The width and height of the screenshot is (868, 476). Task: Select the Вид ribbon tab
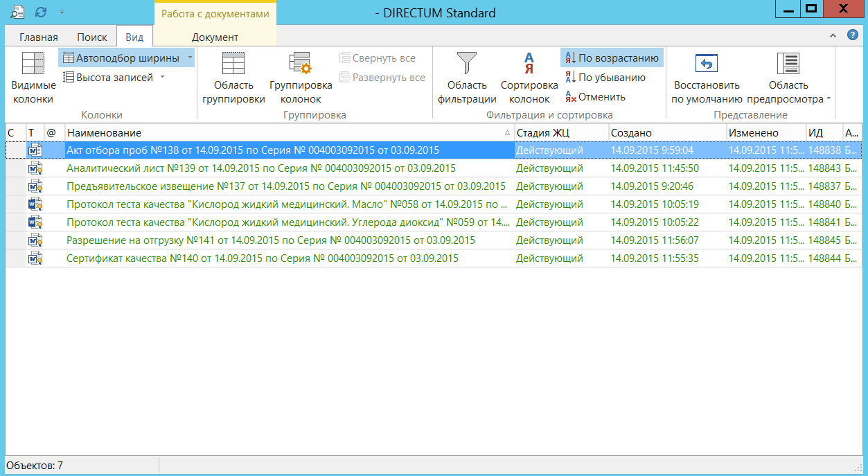tap(134, 37)
